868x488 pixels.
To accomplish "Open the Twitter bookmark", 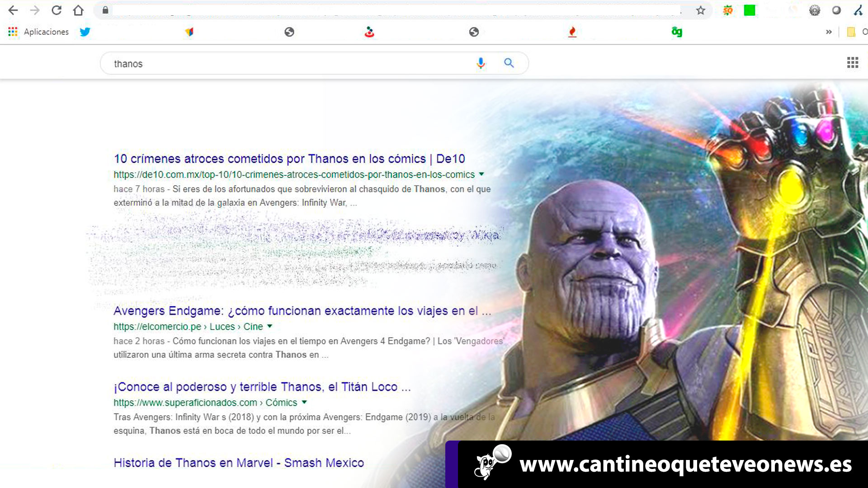I will pyautogui.click(x=85, y=32).
